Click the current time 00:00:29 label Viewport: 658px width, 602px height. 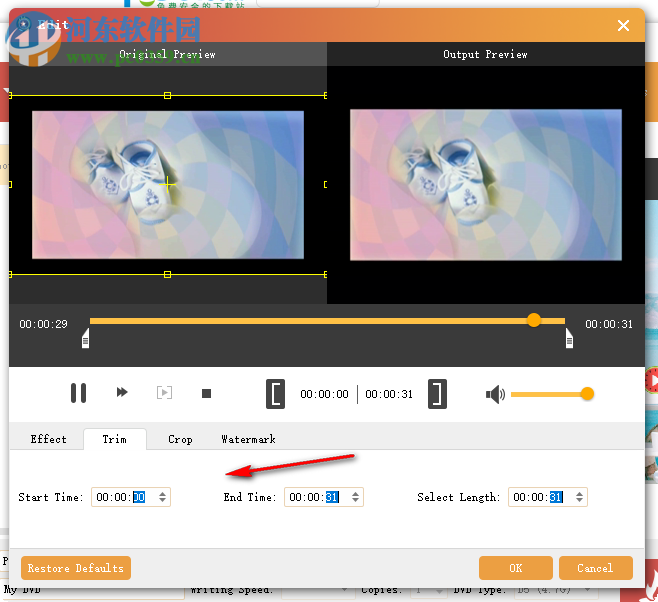(43, 324)
